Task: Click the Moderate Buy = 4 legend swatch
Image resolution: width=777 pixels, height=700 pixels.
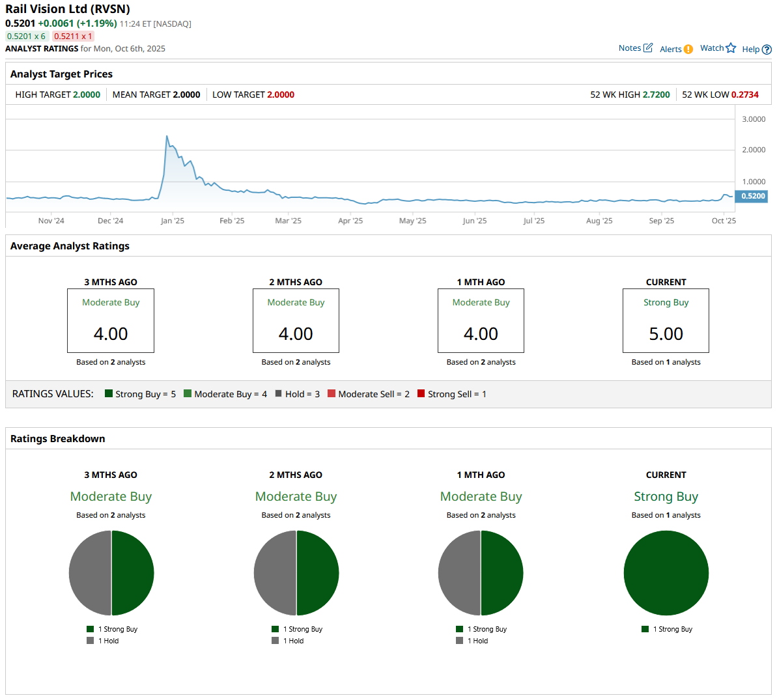Action: tap(188, 394)
